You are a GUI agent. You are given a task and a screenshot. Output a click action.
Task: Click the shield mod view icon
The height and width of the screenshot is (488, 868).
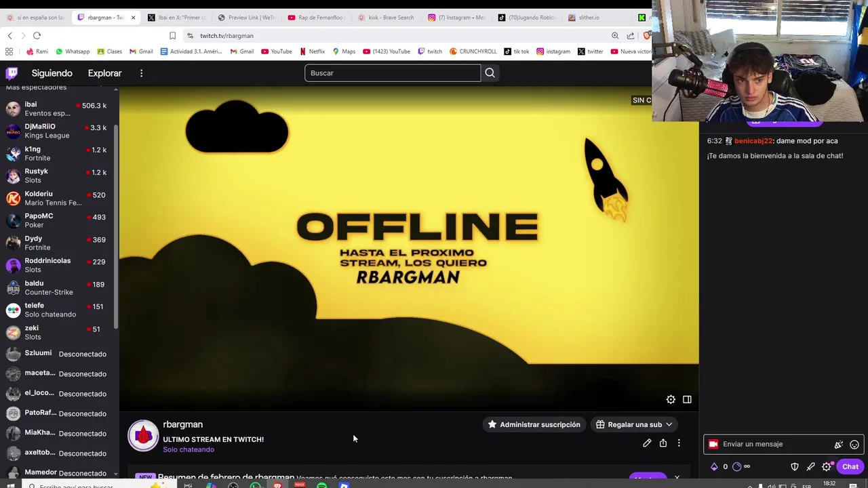click(795, 466)
